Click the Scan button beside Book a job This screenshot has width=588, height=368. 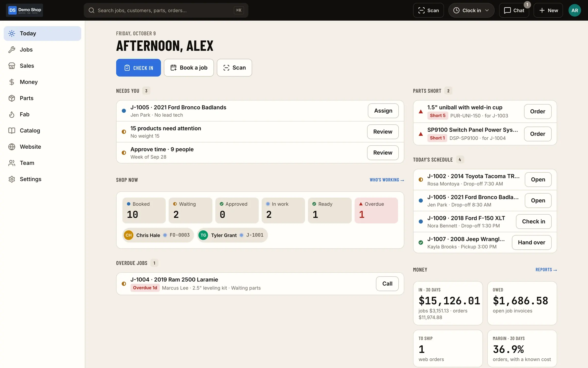tap(234, 68)
